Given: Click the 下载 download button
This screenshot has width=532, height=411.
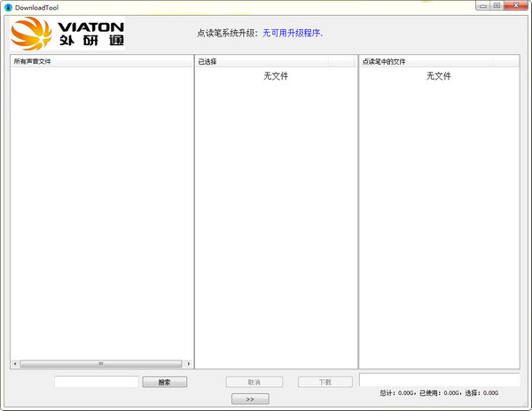Looking at the screenshot, I should click(325, 382).
